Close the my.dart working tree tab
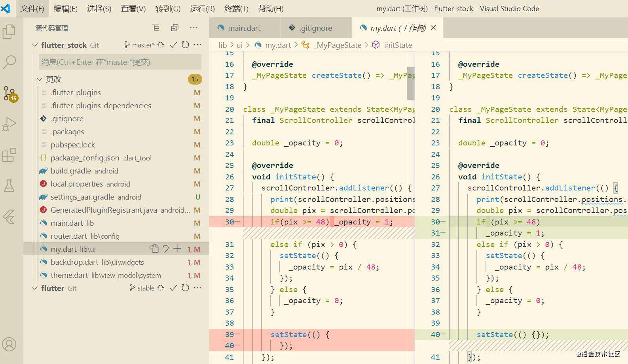Screen dimensions: 628x364 click(x=433, y=28)
